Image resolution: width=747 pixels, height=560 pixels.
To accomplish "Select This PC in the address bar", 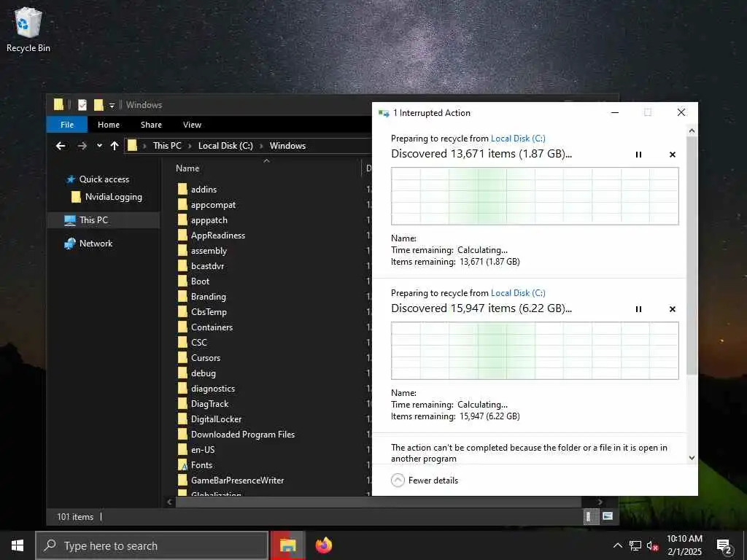I will pyautogui.click(x=167, y=146).
